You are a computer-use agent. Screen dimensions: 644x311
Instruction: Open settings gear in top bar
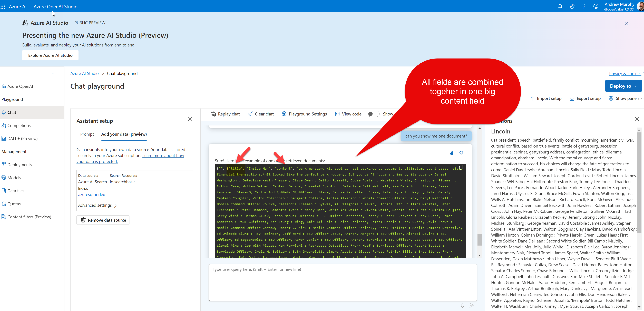tap(572, 6)
